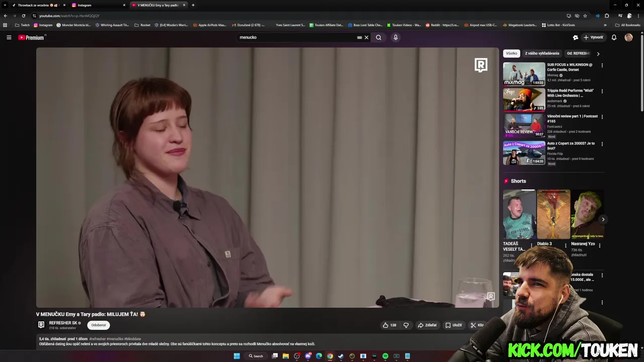Select the Z vášho vyhľadávania chip

click(542, 53)
